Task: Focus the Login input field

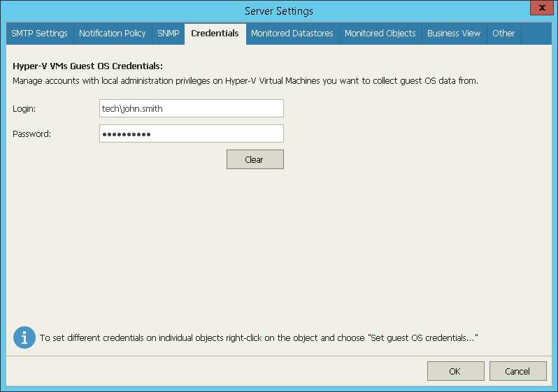Action: 192,108
